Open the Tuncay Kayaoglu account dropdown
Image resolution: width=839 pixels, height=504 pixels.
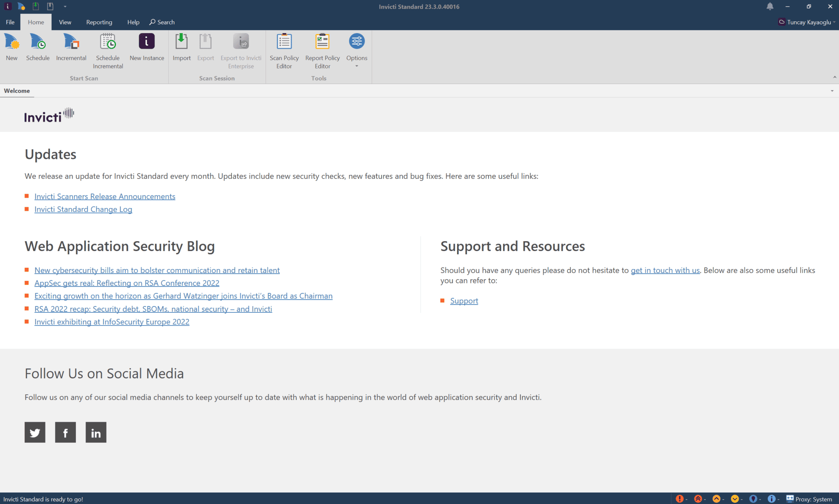coord(808,22)
